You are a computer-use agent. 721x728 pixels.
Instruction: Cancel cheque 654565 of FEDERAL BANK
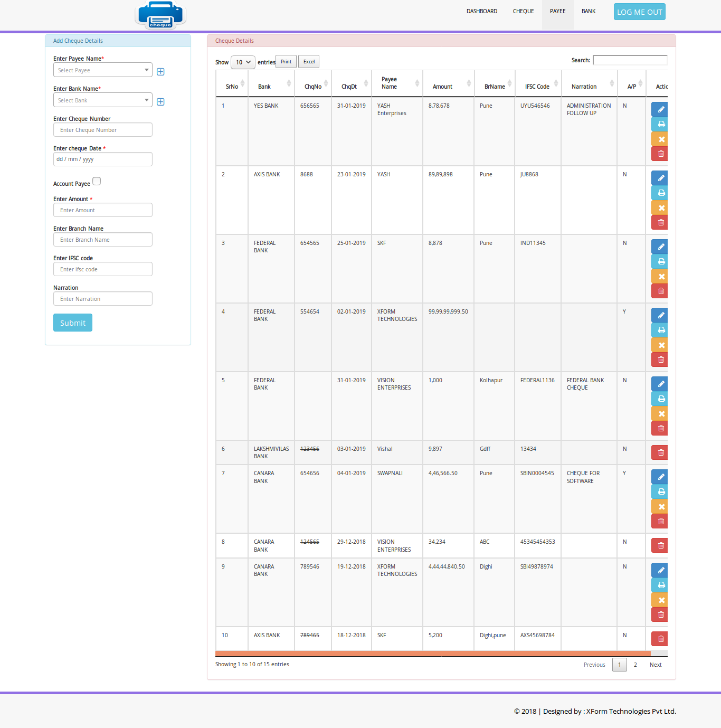660,276
